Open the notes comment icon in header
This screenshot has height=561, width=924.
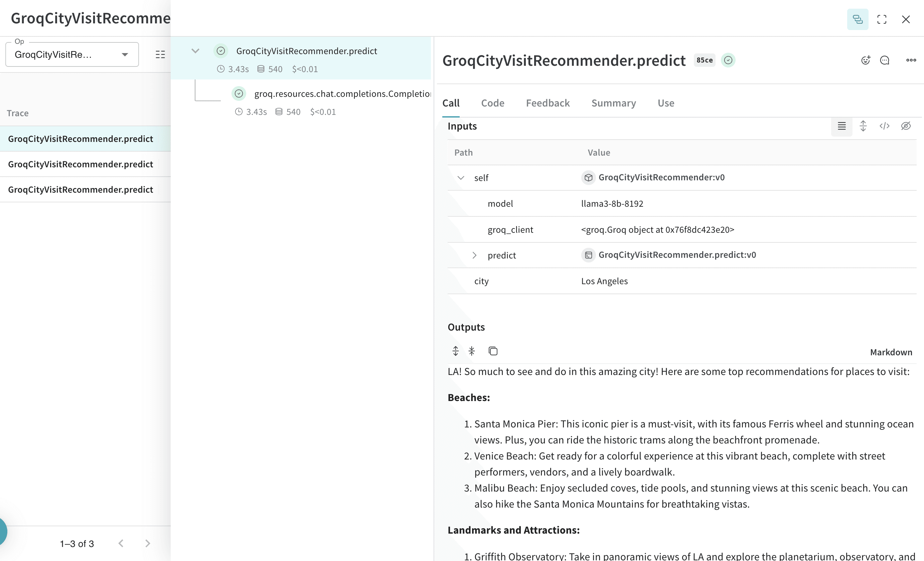pos(885,60)
